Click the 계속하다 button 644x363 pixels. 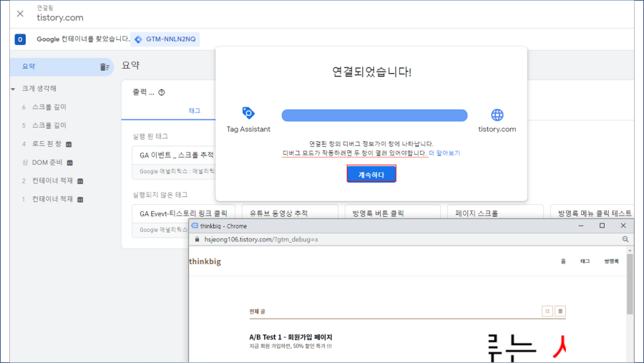(371, 174)
